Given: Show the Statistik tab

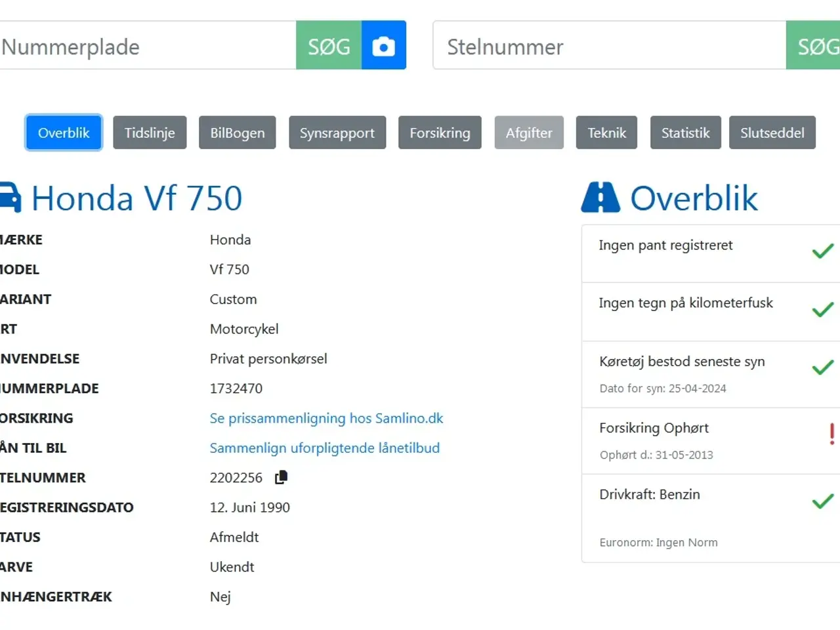Looking at the screenshot, I should (685, 133).
